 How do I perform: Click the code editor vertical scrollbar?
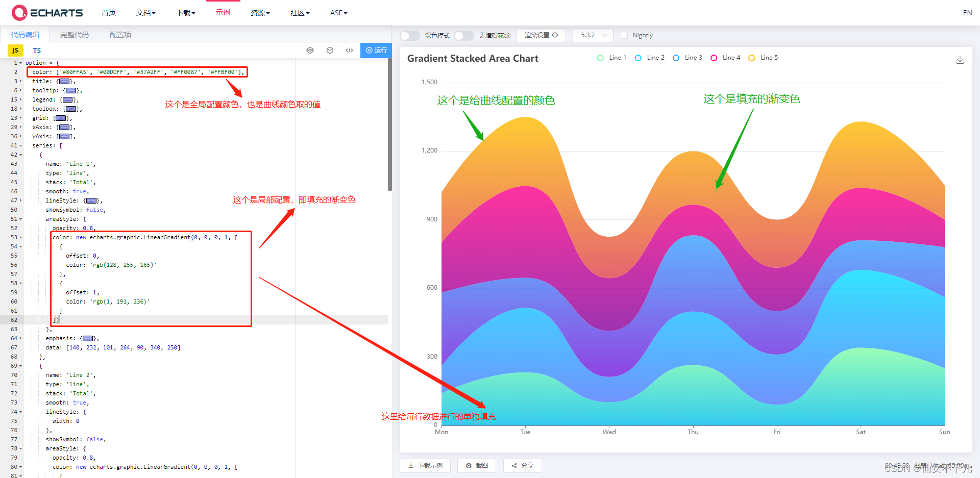click(390, 125)
